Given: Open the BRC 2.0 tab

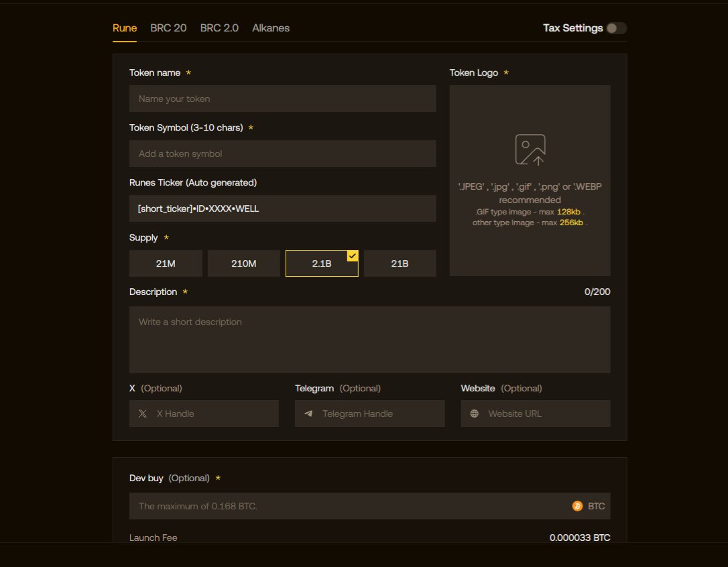Looking at the screenshot, I should coord(219,28).
